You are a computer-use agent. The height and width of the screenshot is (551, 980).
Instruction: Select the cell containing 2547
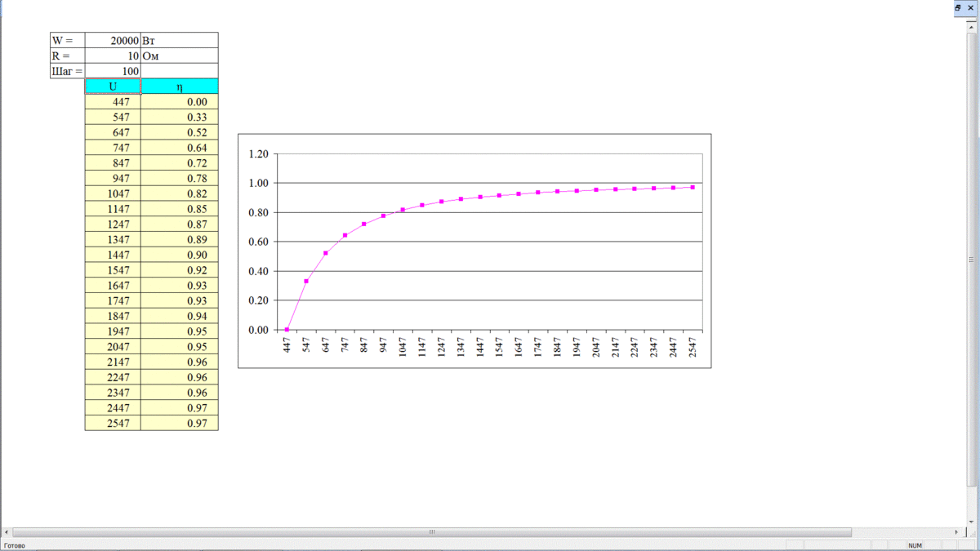113,424
